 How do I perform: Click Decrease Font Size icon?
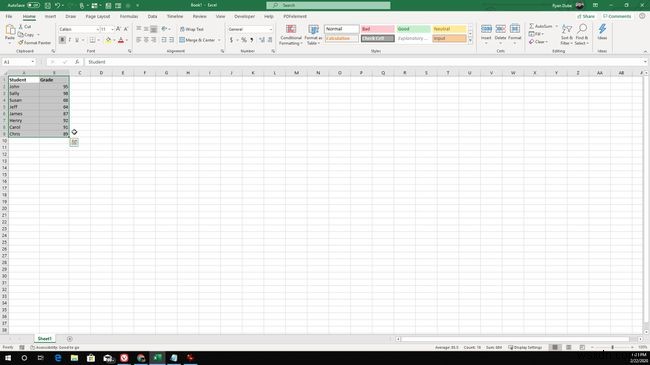(x=126, y=29)
